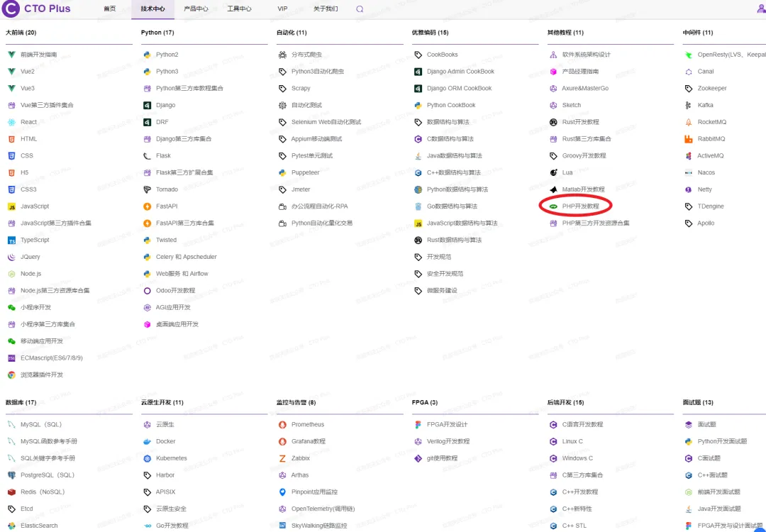This screenshot has width=766, height=532.
Task: Click the 监控与告警 (8) category heading
Action: 296,402
